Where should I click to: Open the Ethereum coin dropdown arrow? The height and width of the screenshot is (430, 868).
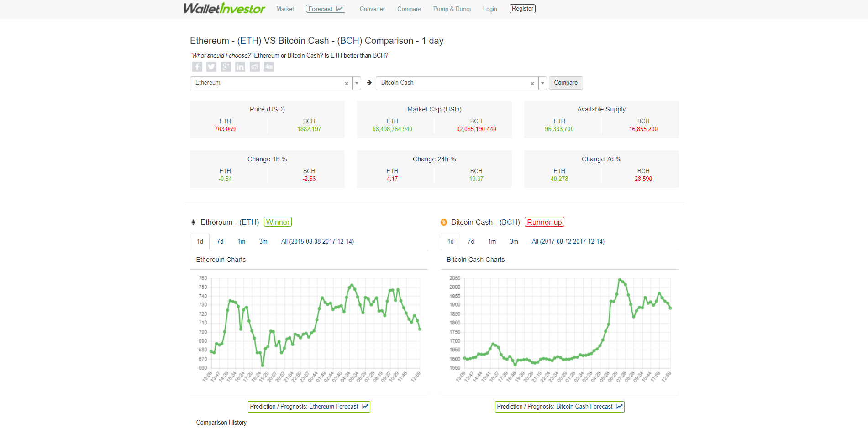357,83
